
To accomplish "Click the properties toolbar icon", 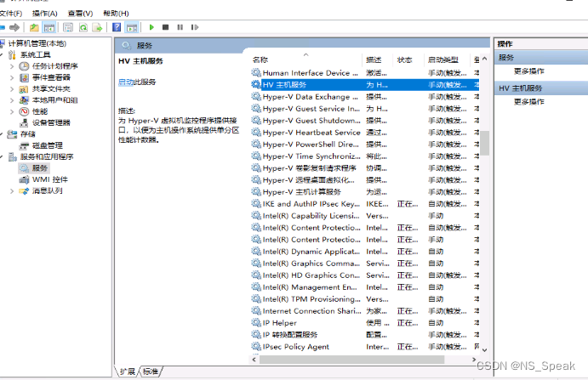I will click(x=68, y=27).
